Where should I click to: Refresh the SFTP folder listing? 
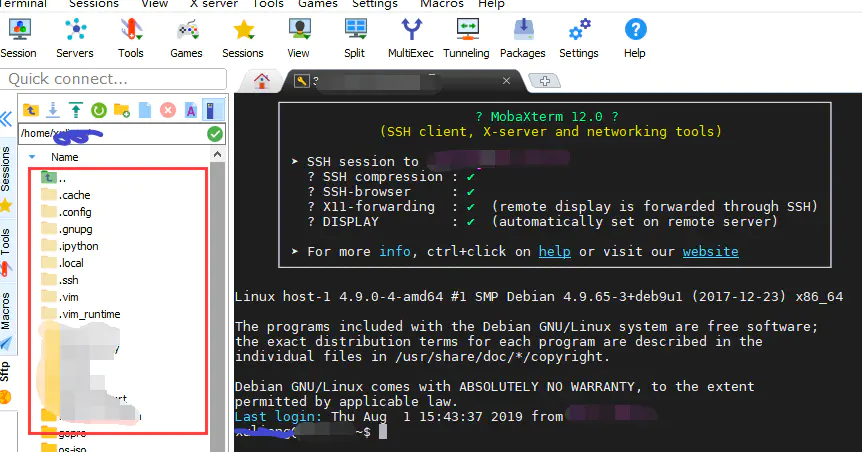coord(99,111)
